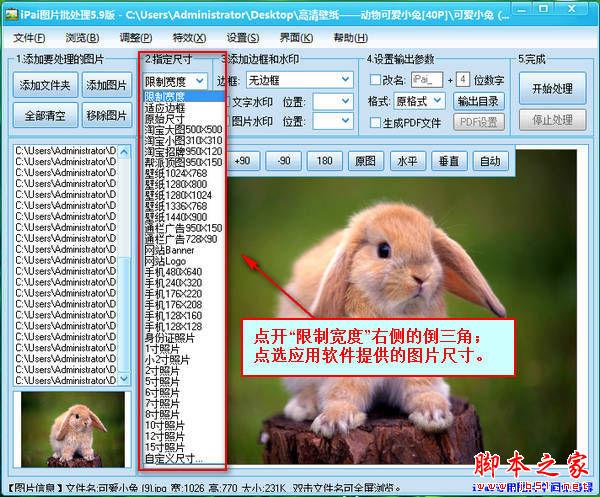The image size is (600, 497).
Task: Select 帮派顶图950X150 option
Action: [183, 162]
